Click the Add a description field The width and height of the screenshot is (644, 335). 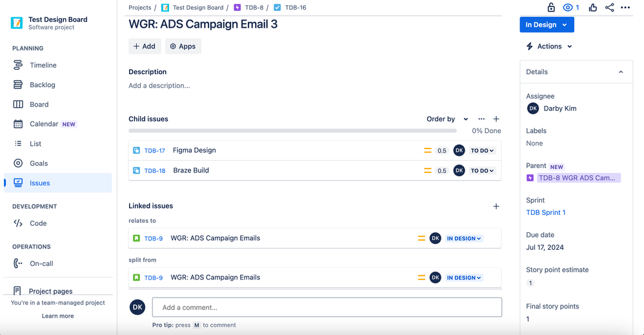point(159,85)
